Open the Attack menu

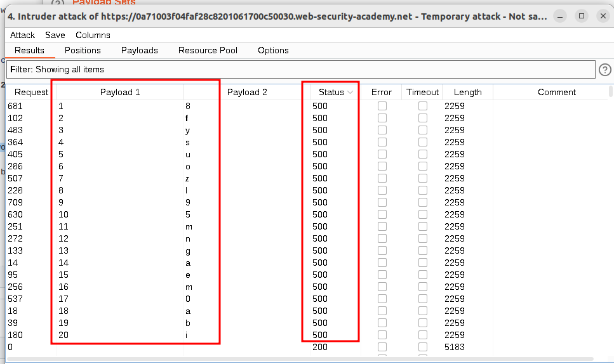pos(22,35)
